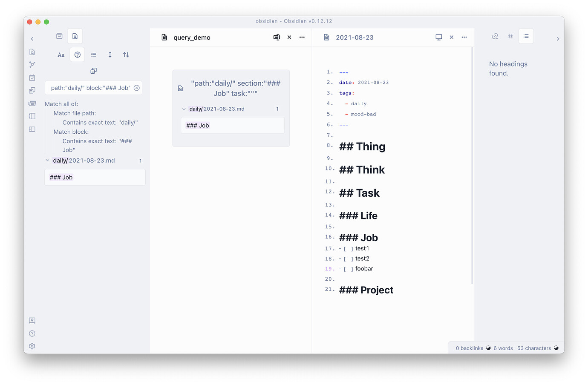
Task: Open another vault from the ribbon
Action: click(x=32, y=320)
